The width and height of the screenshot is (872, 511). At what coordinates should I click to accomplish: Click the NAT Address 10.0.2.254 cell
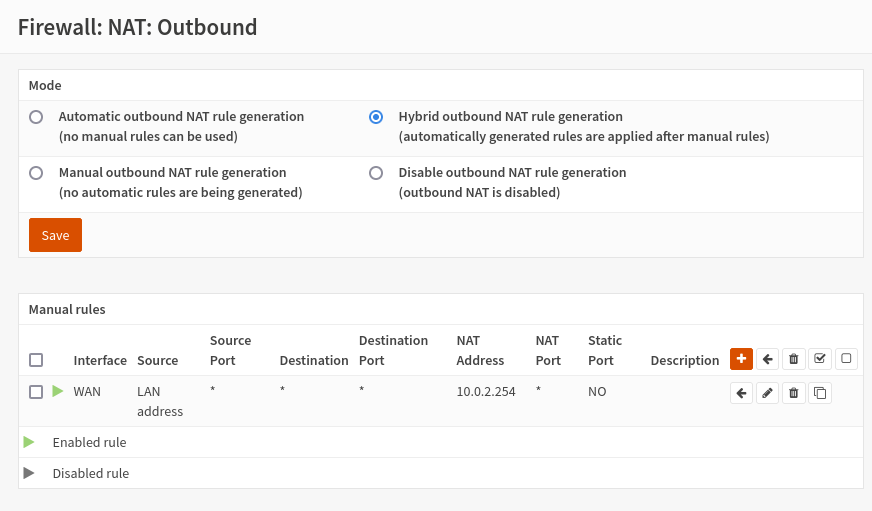point(486,392)
